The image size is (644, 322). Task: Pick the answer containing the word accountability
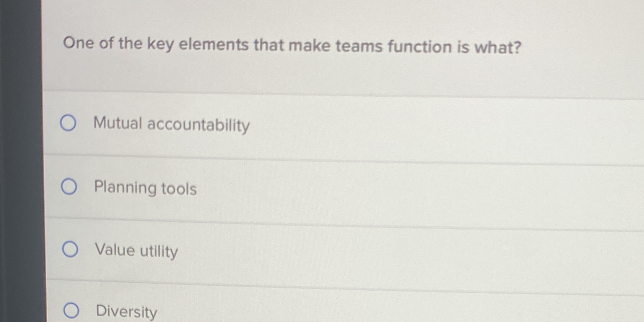coord(171,124)
